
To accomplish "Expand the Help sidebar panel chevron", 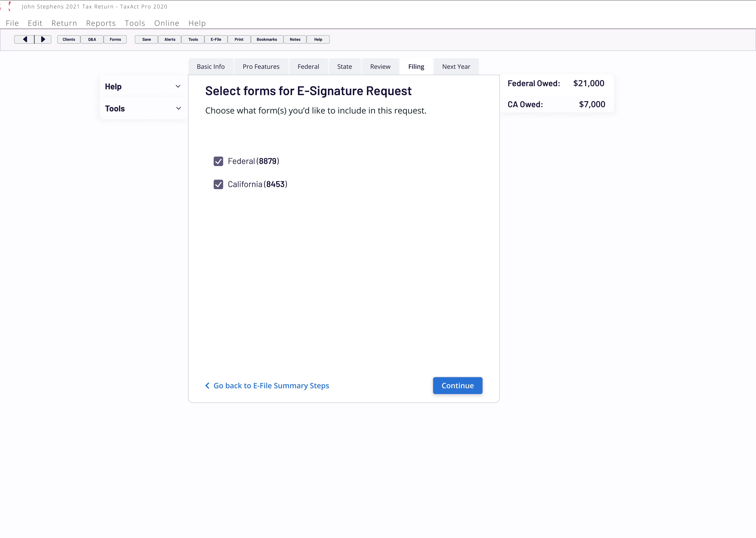I will 178,86.
